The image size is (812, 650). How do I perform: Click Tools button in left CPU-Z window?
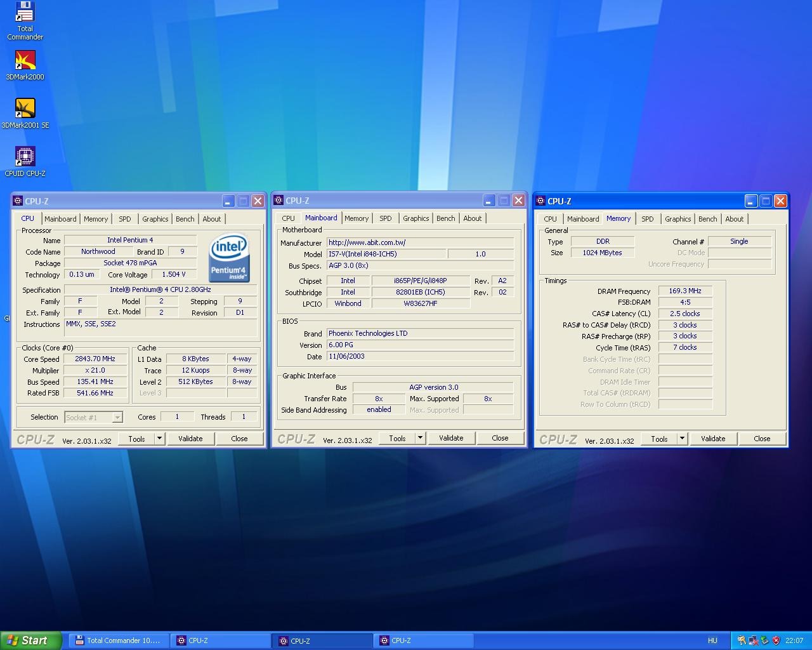coord(136,439)
